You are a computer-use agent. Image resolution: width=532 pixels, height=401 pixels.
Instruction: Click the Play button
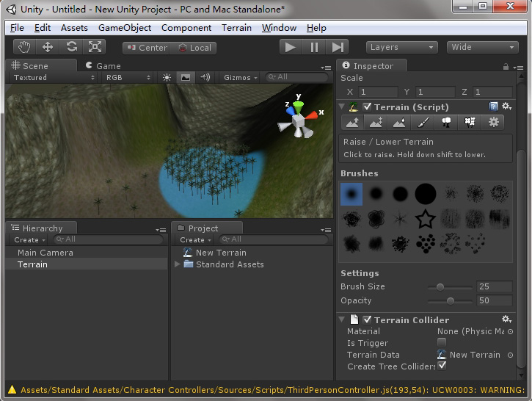[290, 47]
